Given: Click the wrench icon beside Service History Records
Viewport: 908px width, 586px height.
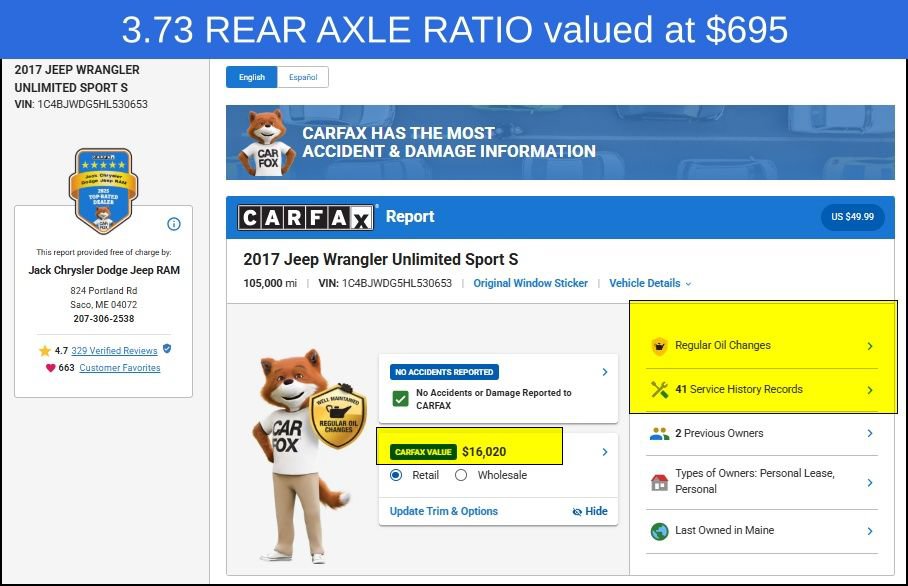Looking at the screenshot, I should pyautogui.click(x=659, y=389).
